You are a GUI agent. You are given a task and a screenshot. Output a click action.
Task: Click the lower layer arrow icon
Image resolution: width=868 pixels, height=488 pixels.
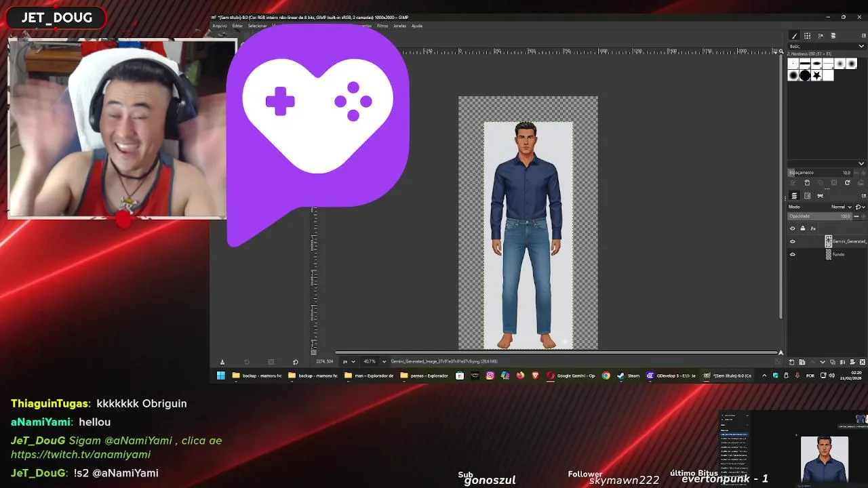click(823, 362)
